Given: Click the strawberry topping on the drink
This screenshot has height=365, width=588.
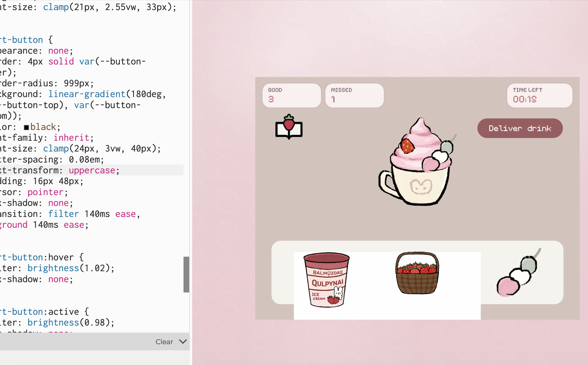Looking at the screenshot, I should tap(407, 146).
